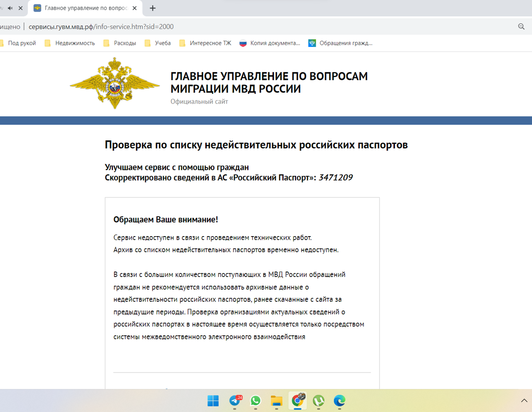Click the Главное управление по вопросам миграции heading

(269, 82)
